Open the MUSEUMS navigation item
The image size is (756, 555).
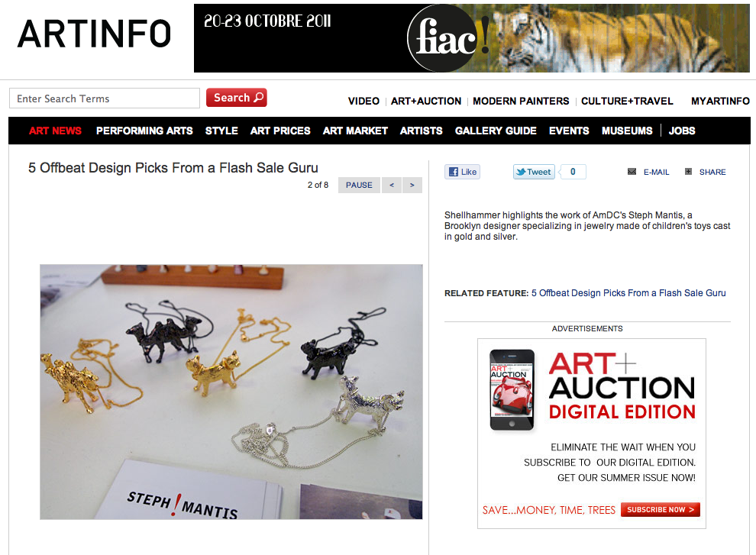(627, 131)
